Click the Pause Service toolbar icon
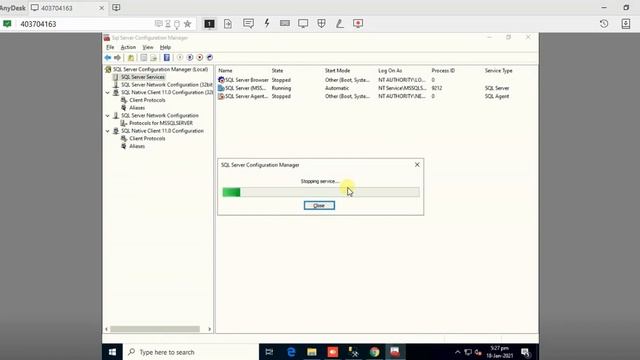 tap(190, 58)
